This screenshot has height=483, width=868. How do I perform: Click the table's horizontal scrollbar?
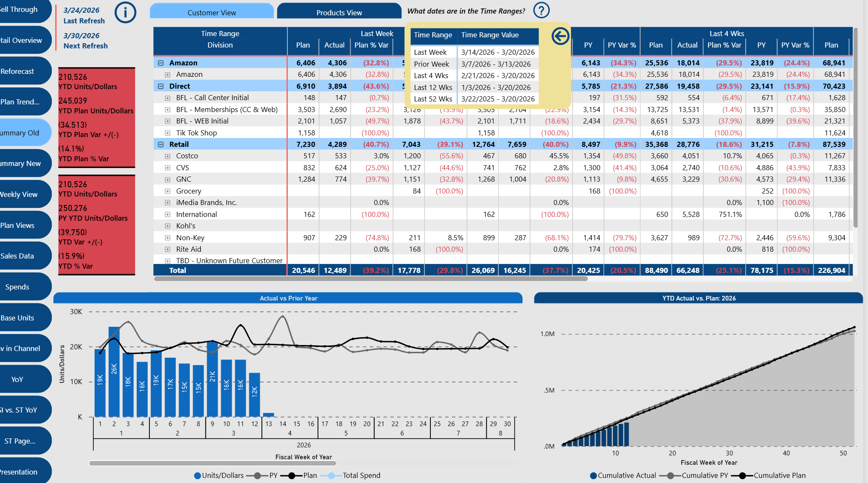click(371, 279)
